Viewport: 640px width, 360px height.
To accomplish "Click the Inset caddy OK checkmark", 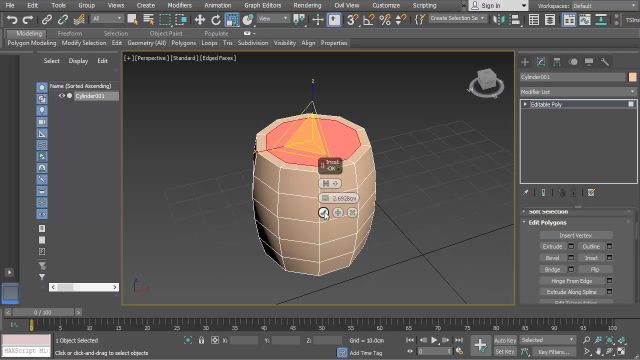I will [324, 212].
